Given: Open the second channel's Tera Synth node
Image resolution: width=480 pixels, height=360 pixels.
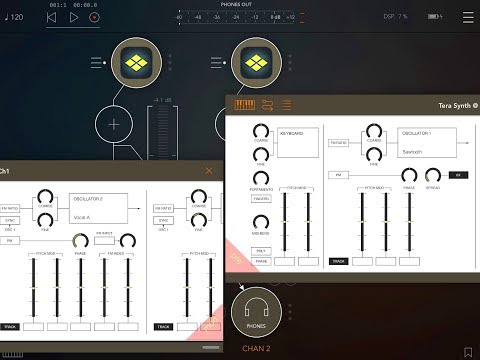Looking at the screenshot, I should pyautogui.click(x=256, y=63).
